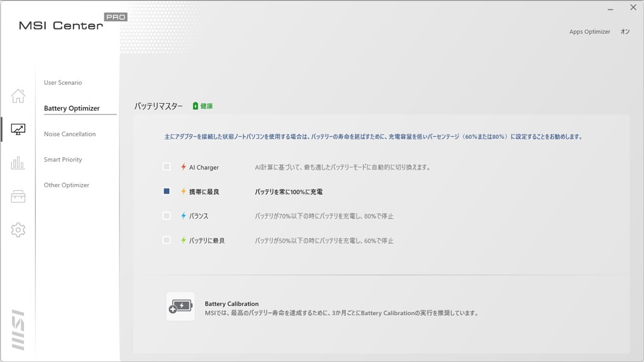
Task: Select the monitor Features sidebar icon
Action: coord(18,129)
